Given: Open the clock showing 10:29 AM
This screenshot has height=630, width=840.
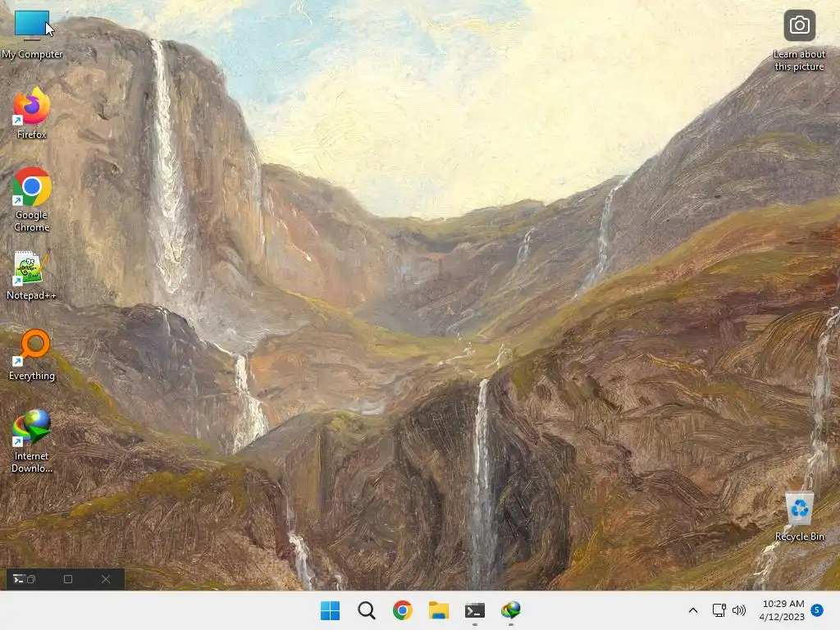Looking at the screenshot, I should click(782, 610).
